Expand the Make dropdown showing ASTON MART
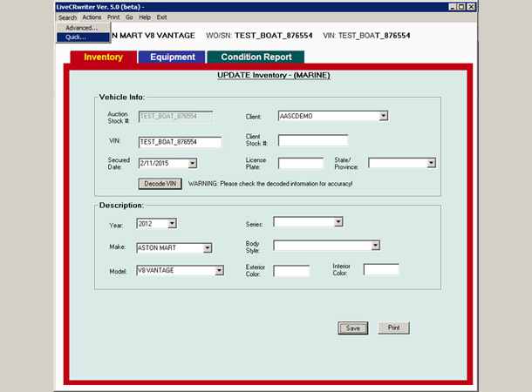This screenshot has height=392, width=532. coord(208,248)
